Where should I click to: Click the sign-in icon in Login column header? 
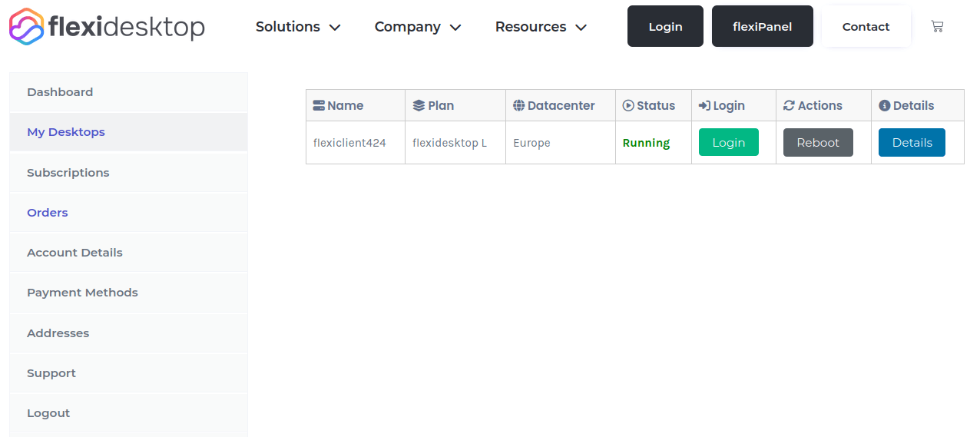pyautogui.click(x=704, y=106)
